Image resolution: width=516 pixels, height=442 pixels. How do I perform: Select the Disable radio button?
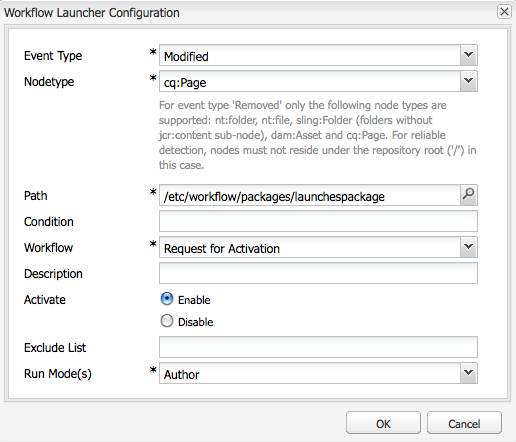pyautogui.click(x=167, y=321)
